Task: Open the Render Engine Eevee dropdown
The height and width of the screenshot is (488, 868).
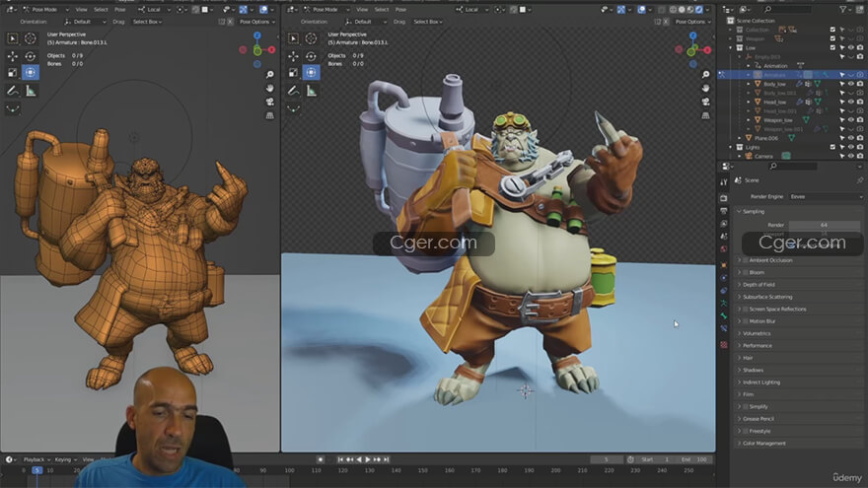Action: 826,196
